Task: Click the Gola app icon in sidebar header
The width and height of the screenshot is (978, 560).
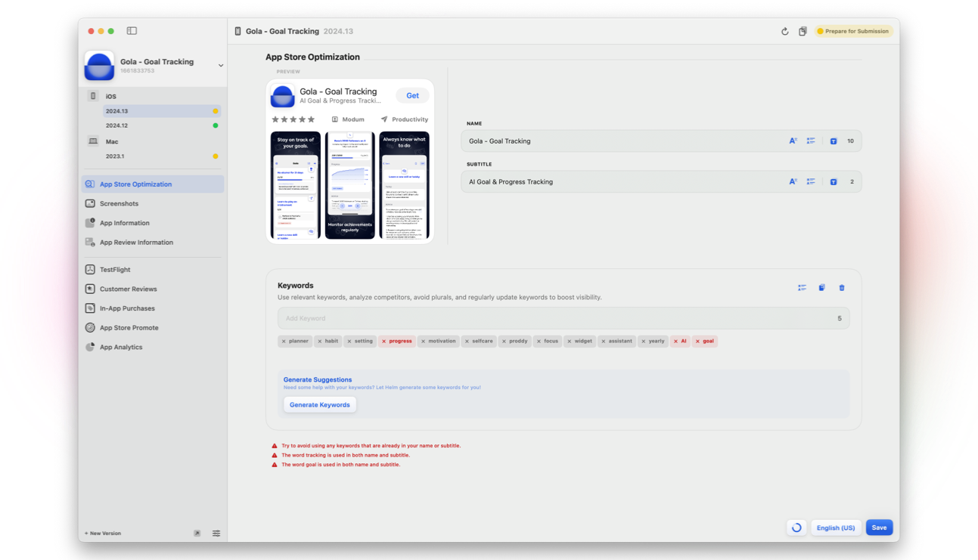Action: [99, 66]
